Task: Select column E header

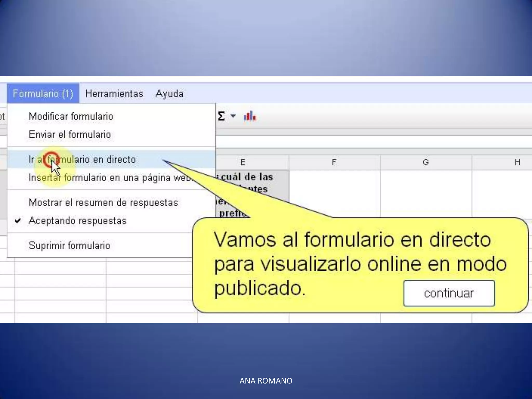Action: [x=243, y=162]
